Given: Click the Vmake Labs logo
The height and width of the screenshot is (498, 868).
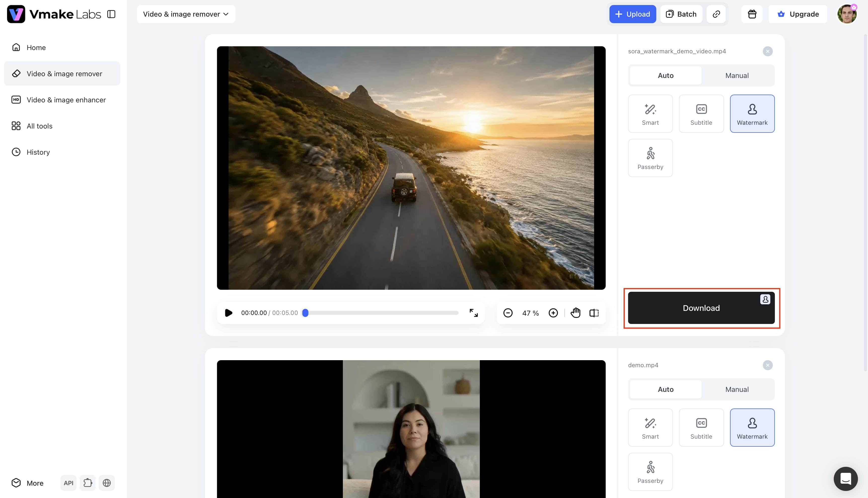Looking at the screenshot, I should [x=54, y=14].
